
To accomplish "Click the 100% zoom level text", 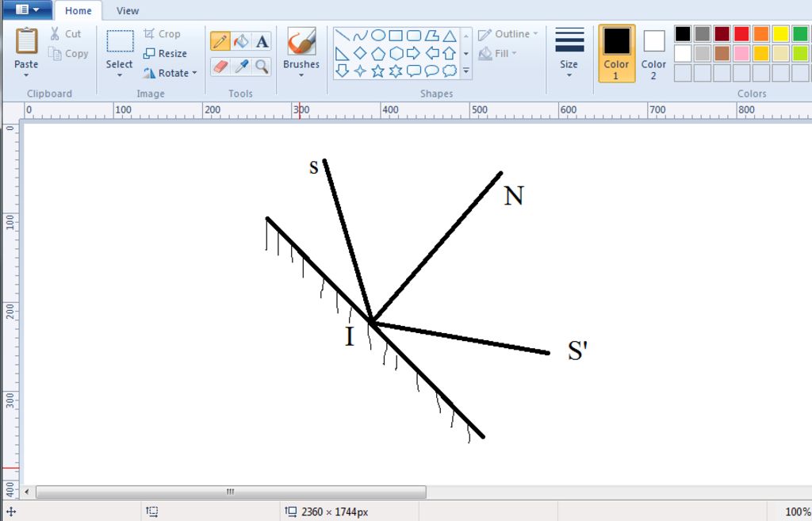I will [x=798, y=512].
